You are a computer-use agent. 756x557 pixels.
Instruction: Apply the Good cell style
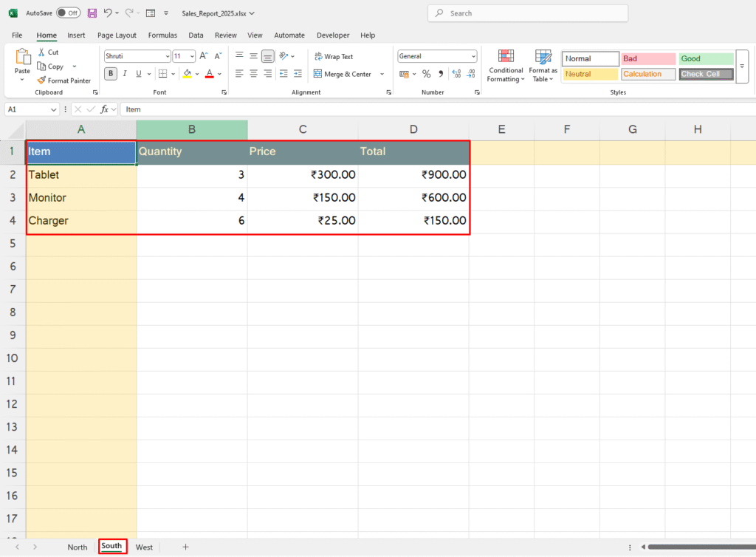tap(706, 58)
